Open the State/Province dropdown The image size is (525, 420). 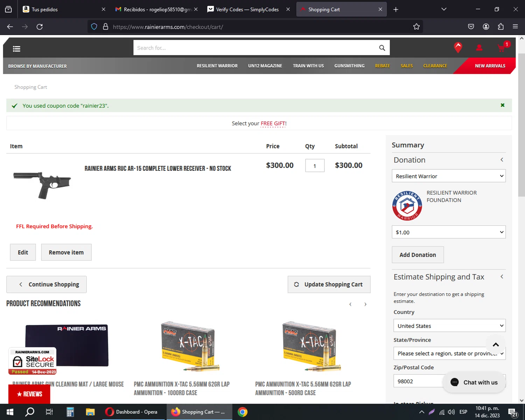(449, 353)
